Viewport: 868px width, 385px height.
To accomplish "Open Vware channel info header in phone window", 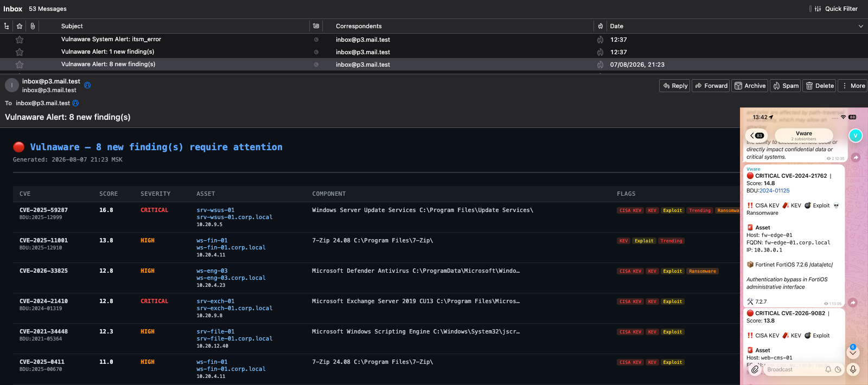I will (804, 136).
